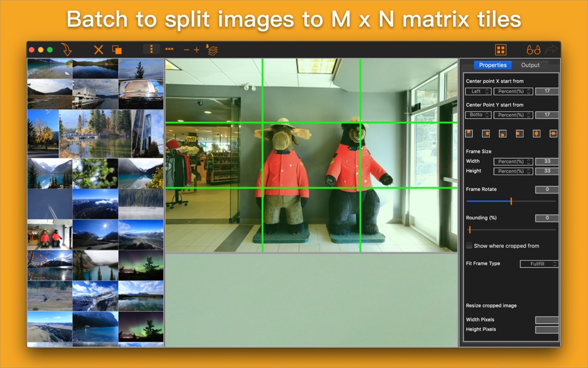Enable Show where cropped from
Viewport: 588px width, 368px height.
(469, 245)
